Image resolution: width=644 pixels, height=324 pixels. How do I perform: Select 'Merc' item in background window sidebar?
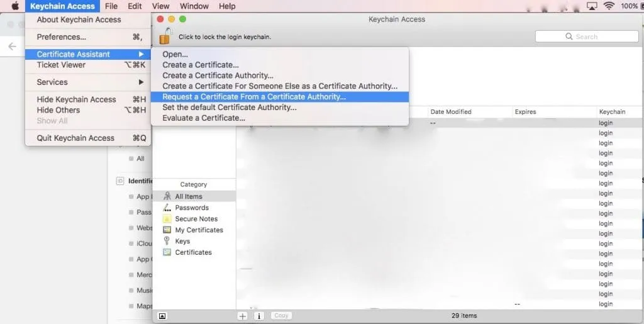[144, 275]
